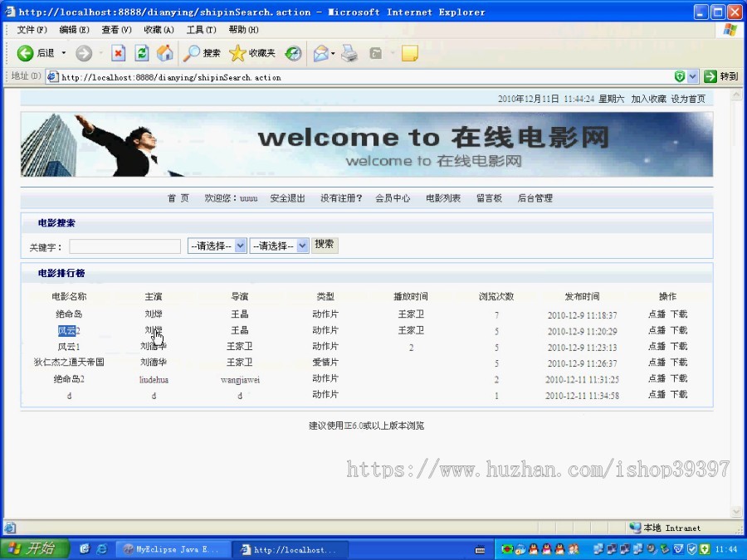
Task: Click the History clock icon
Action: tap(294, 53)
